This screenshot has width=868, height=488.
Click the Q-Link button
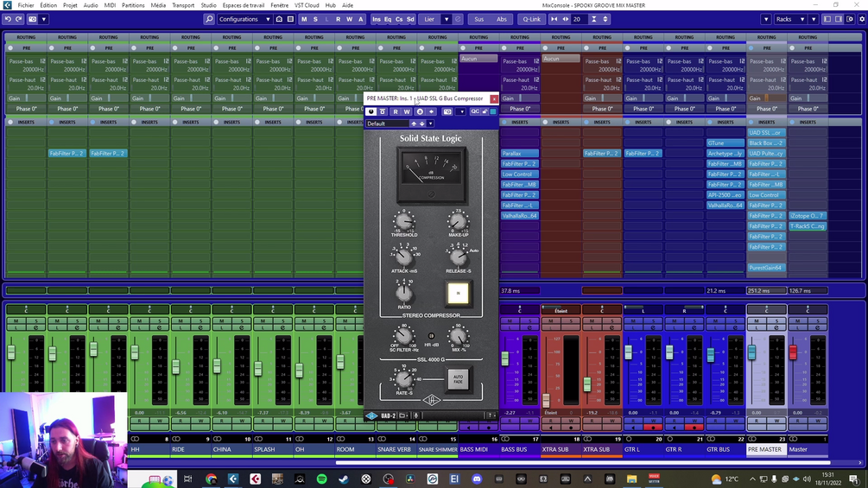point(531,19)
